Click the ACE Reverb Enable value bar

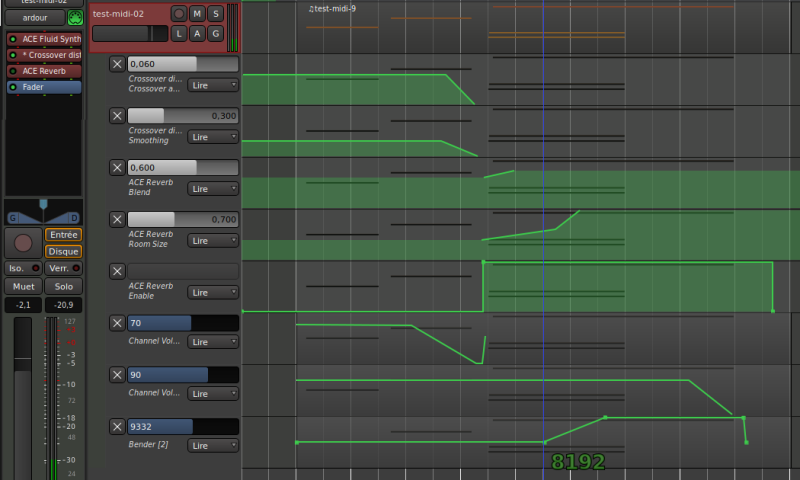183,271
